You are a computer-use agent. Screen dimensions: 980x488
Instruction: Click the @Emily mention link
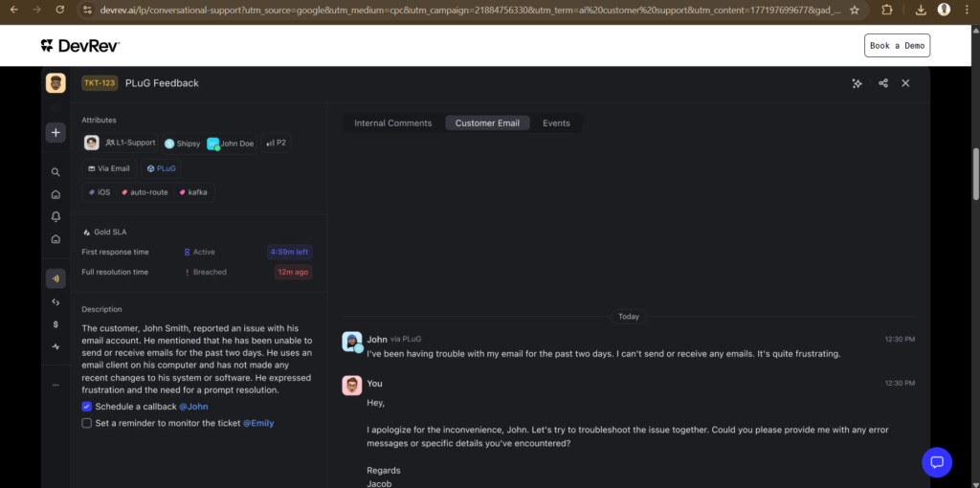[x=257, y=423]
